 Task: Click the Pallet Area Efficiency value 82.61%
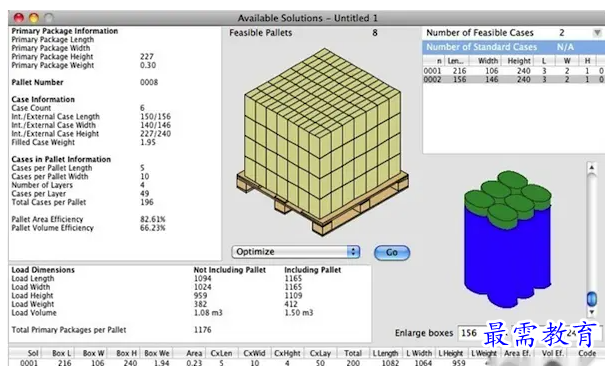(x=153, y=219)
